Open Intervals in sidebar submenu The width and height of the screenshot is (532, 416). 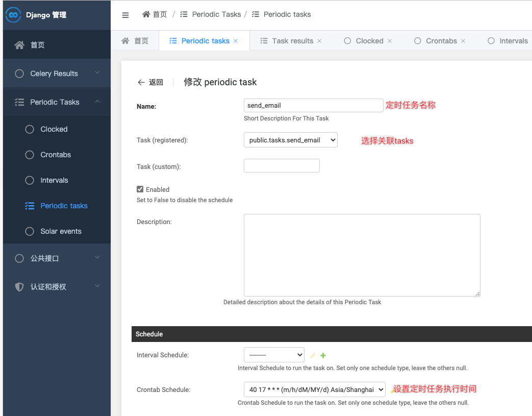pos(57,180)
